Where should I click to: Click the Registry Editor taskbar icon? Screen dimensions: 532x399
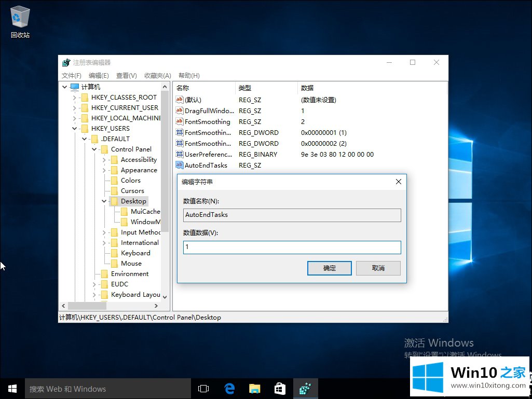pos(305,389)
